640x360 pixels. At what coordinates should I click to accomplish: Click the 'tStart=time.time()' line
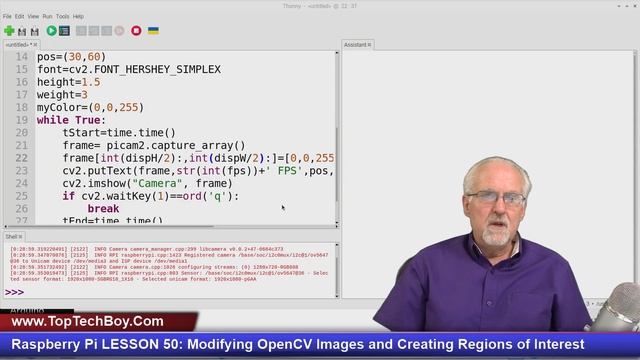coord(119,133)
